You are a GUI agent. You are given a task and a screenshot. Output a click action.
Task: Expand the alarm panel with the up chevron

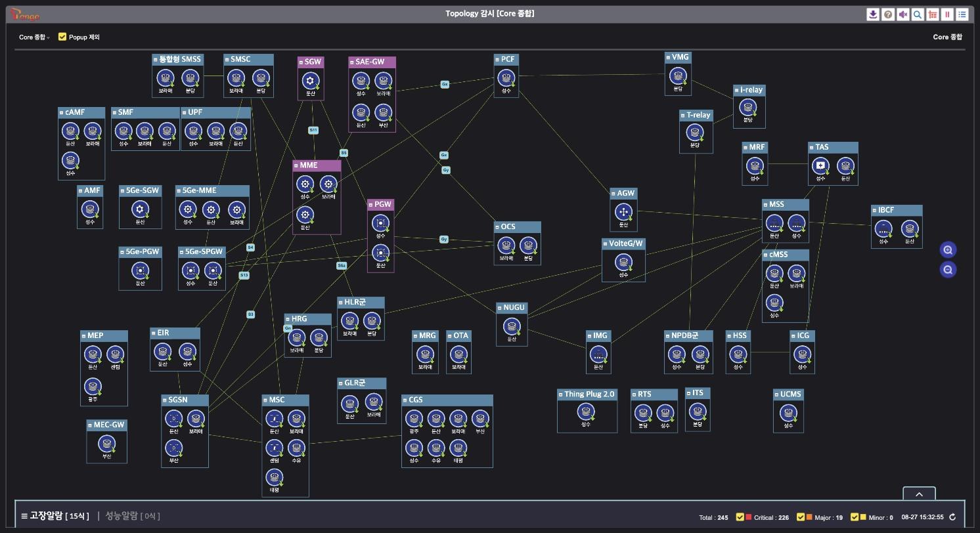(x=919, y=494)
